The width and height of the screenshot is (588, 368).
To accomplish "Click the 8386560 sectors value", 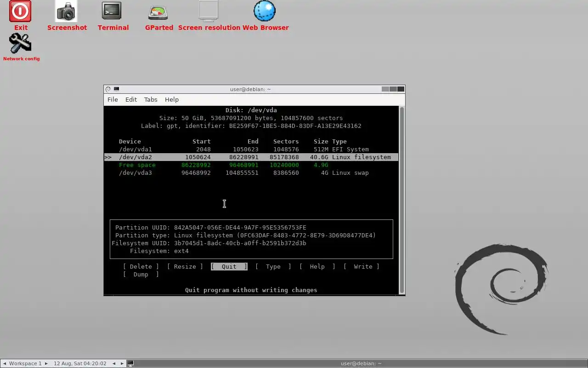I will 286,173.
